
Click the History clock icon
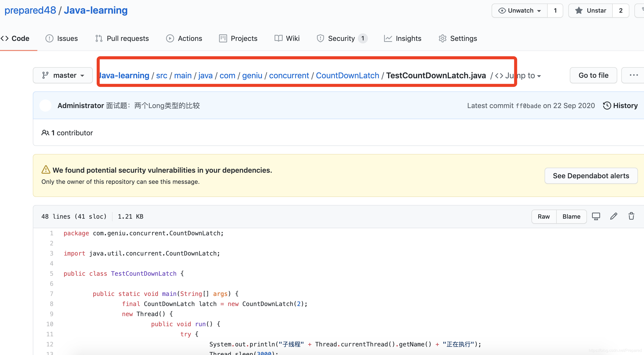pos(607,106)
